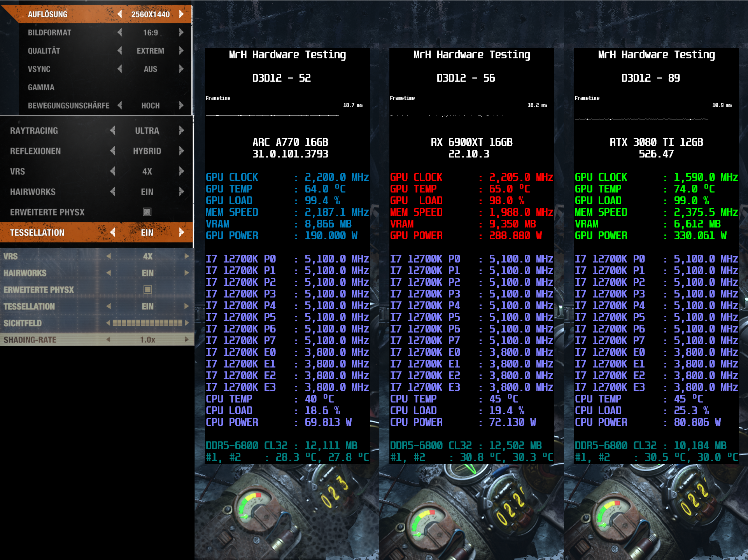The height and width of the screenshot is (560, 748).
Task: Click the left arrow beside TESSELLATION EIN
Action: [x=112, y=232]
